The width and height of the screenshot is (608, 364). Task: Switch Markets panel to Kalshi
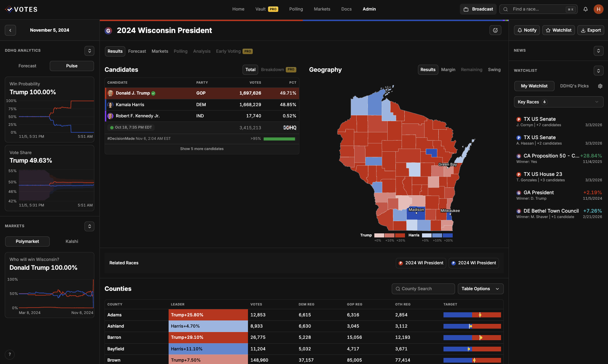tap(72, 241)
